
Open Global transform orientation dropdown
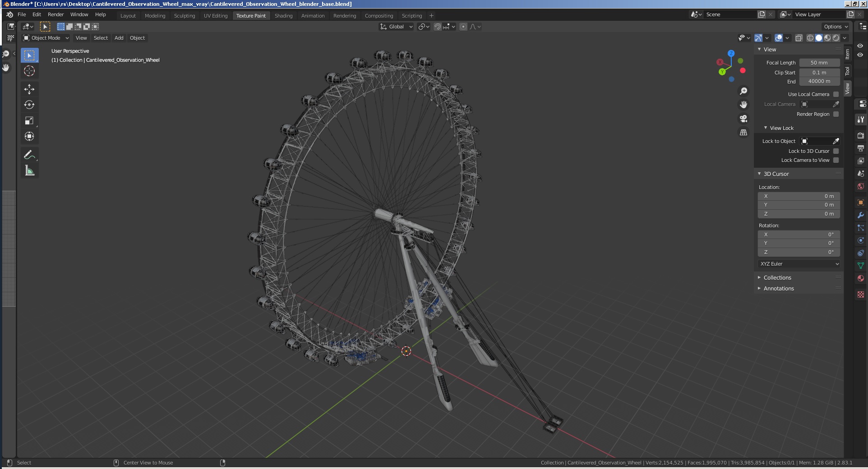point(396,27)
